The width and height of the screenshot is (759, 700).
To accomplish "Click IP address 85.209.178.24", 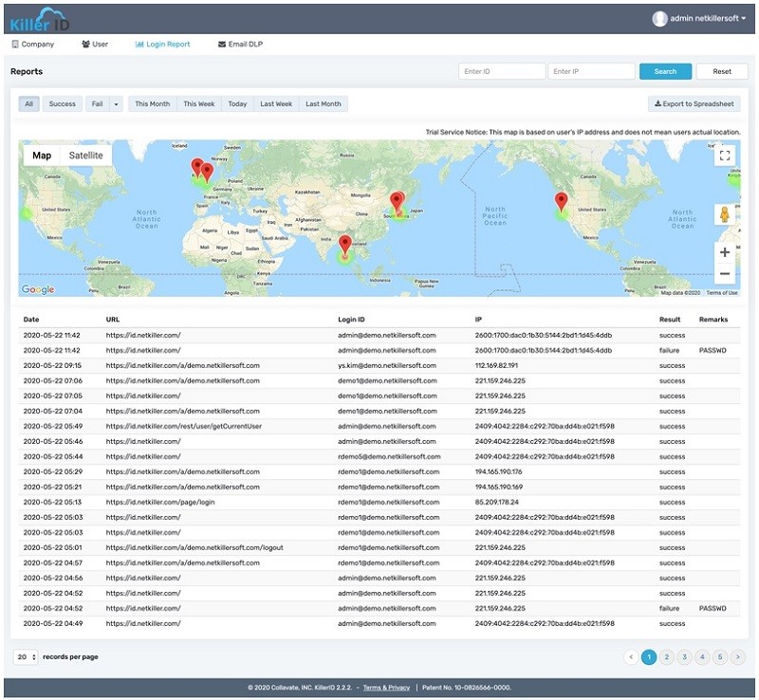I will (x=496, y=502).
